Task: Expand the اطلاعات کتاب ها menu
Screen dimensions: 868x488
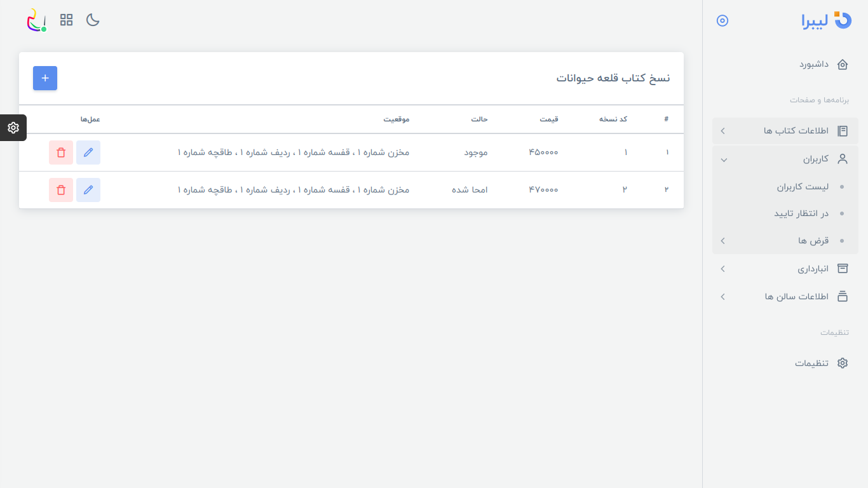Action: 785,131
